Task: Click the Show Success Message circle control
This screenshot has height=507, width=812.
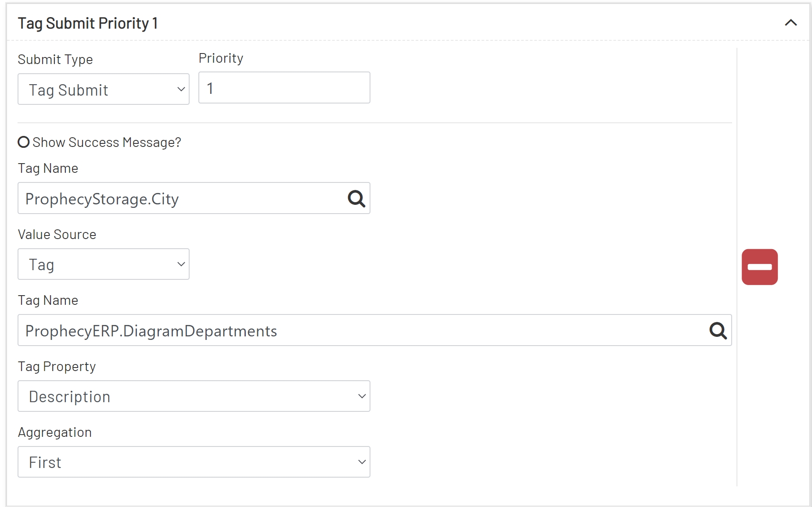Action: pyautogui.click(x=24, y=142)
